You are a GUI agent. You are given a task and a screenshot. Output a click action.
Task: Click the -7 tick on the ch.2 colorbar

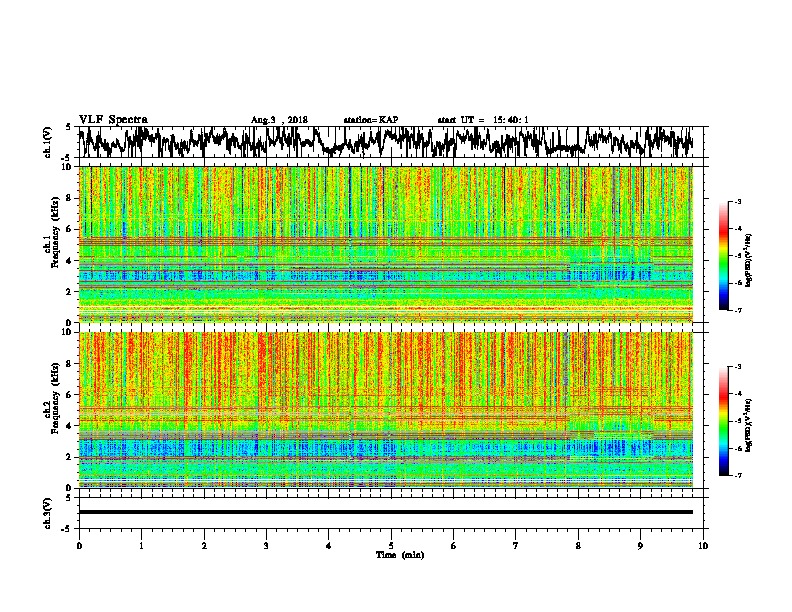tap(738, 475)
